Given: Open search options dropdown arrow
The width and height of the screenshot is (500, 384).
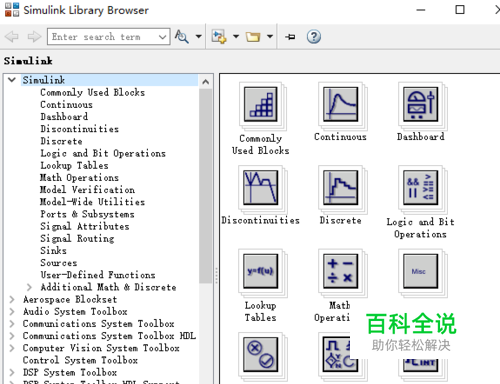Looking at the screenshot, I should (199, 36).
